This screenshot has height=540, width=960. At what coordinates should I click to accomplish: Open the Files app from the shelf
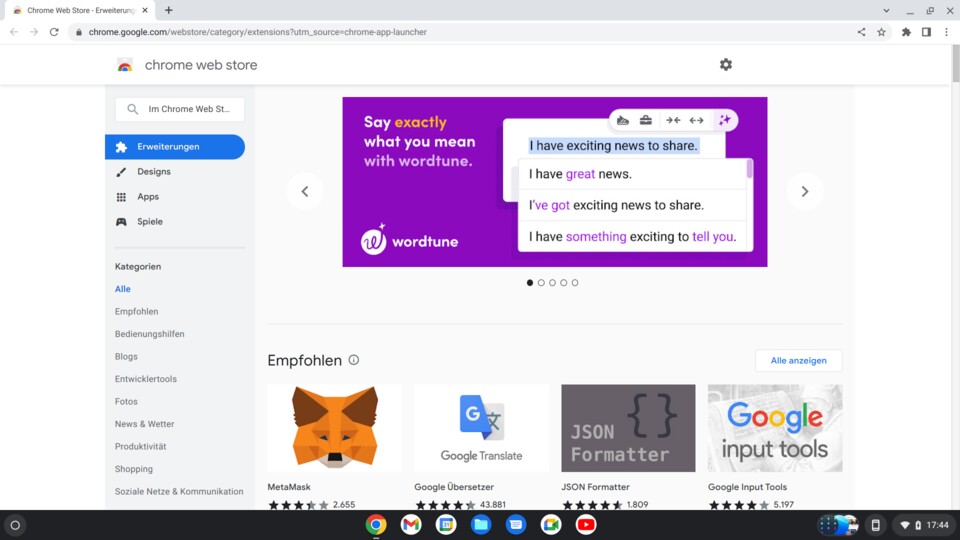tap(481, 525)
